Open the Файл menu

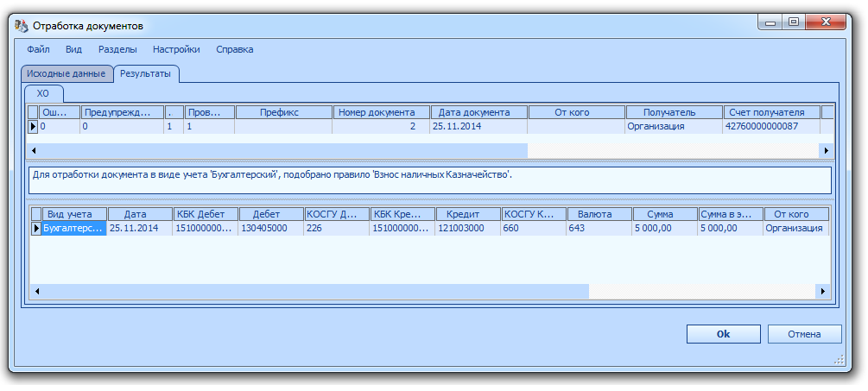click(38, 49)
